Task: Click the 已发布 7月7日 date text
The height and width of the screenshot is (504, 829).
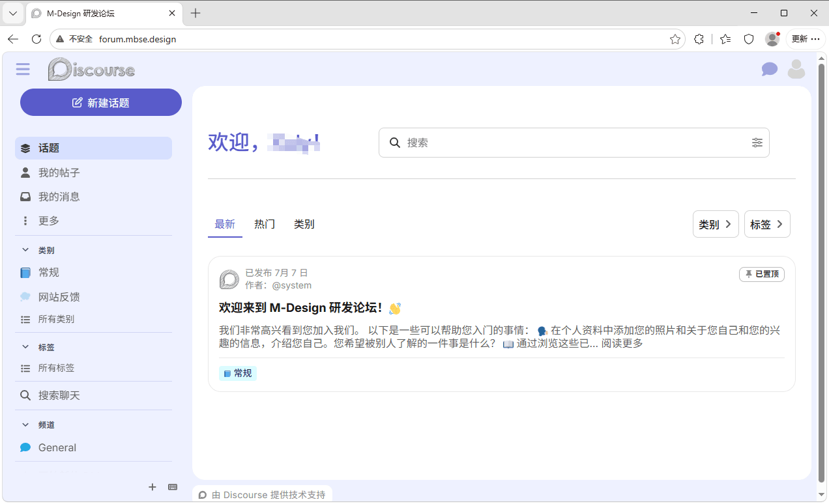Action: coord(276,273)
